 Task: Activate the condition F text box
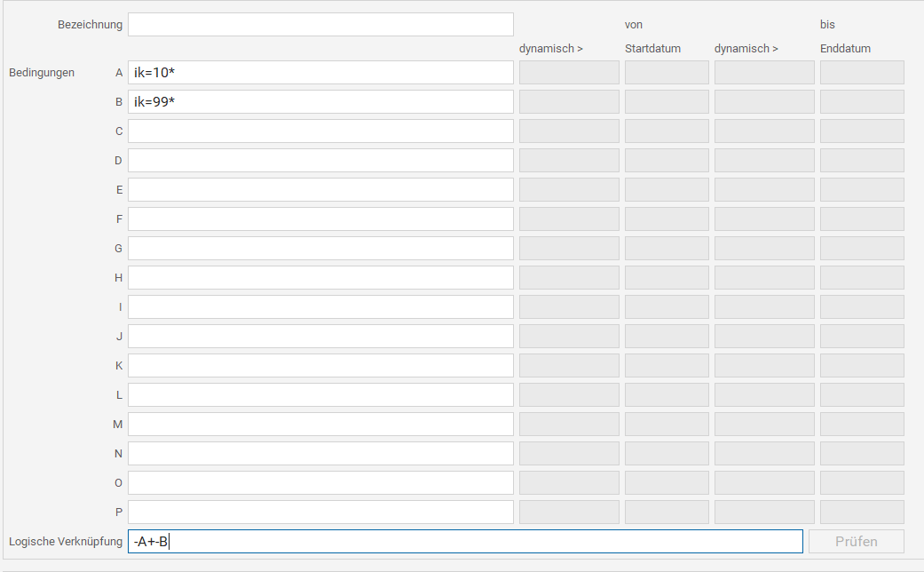pos(320,219)
